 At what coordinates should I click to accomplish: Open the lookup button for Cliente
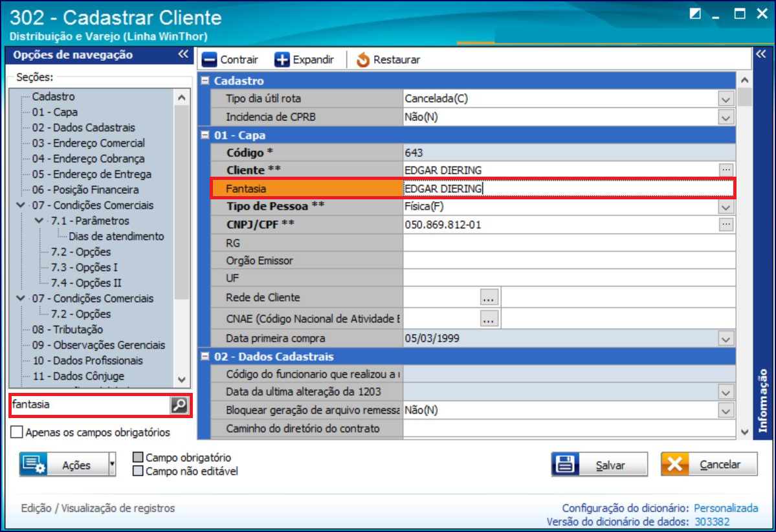(726, 170)
